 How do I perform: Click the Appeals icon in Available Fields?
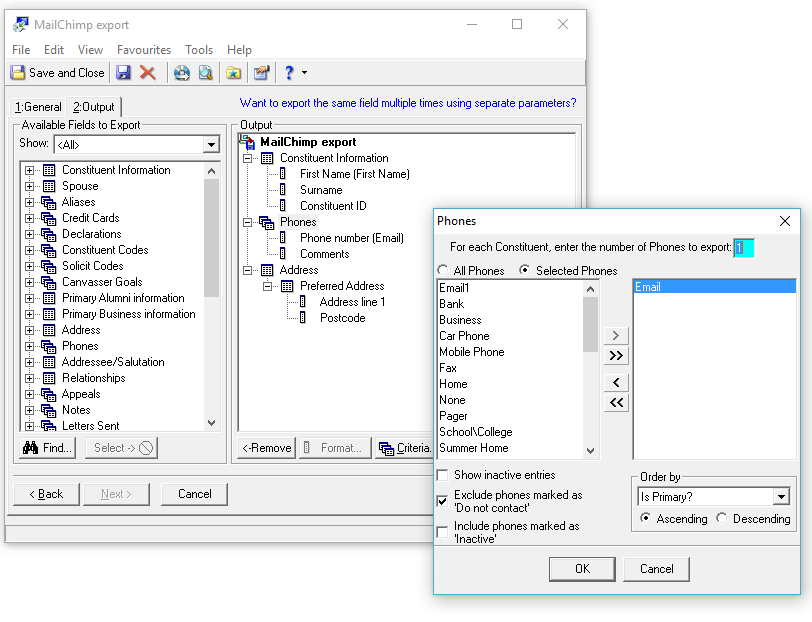(49, 395)
